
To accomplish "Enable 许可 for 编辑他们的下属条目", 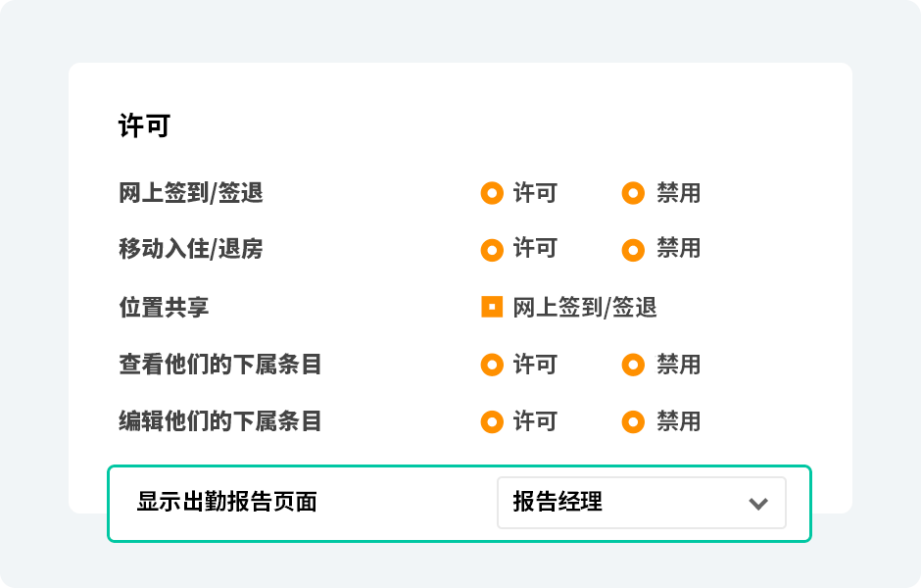I will 492,422.
